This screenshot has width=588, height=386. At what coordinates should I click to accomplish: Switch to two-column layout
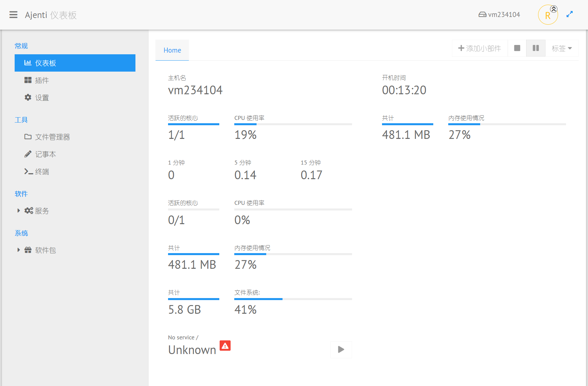point(535,48)
